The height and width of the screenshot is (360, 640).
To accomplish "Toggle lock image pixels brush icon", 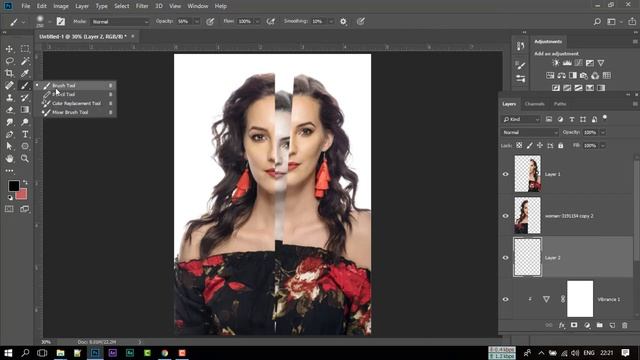I will tap(529, 145).
